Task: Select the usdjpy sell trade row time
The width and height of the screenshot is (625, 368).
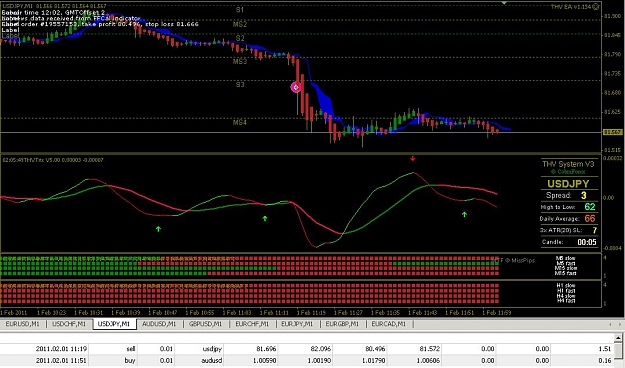Action: (x=61, y=349)
